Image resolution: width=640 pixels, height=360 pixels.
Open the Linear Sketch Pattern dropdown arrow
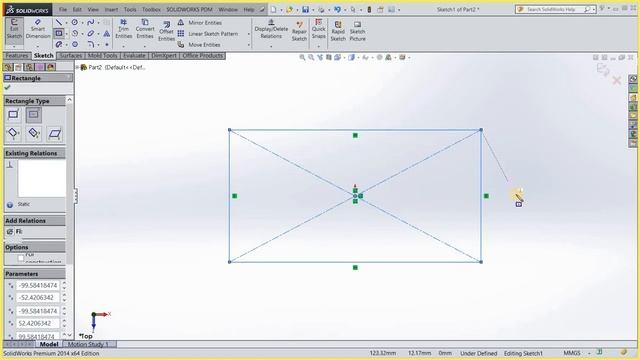pyautogui.click(x=249, y=34)
